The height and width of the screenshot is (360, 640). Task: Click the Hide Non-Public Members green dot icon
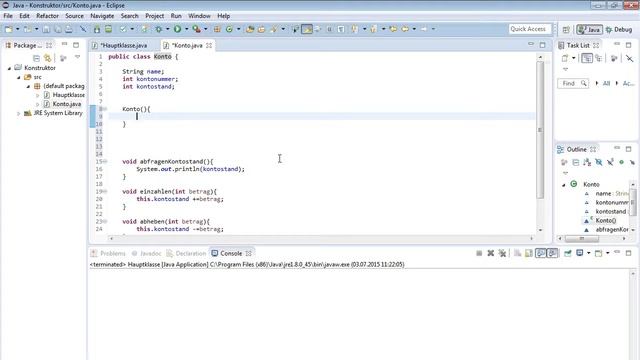(621, 162)
